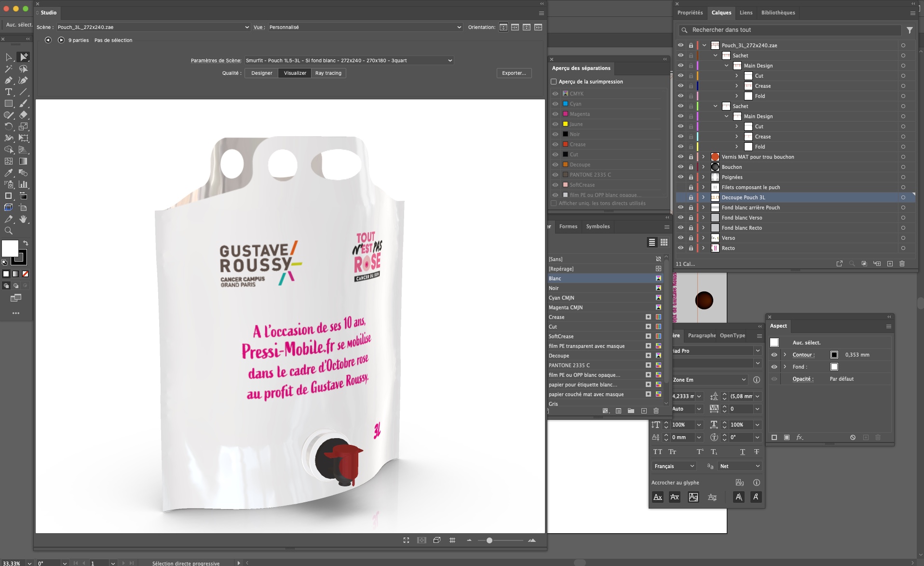Open the Symboles tab
The image size is (924, 566).
[x=598, y=226]
